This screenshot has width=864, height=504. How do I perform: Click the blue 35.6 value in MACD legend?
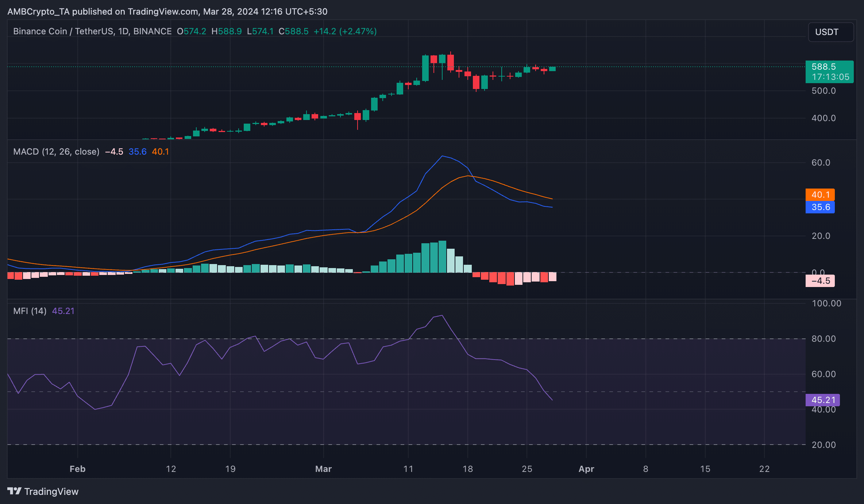pos(138,152)
